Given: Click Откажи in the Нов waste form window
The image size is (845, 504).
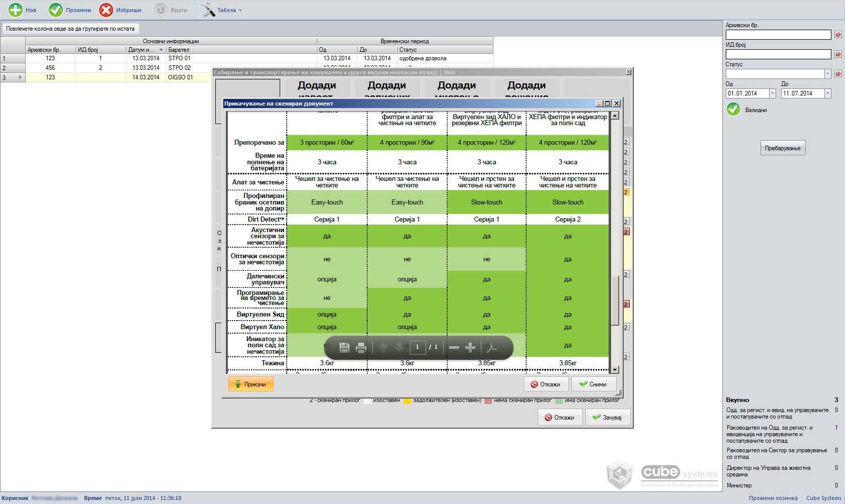Looking at the screenshot, I should click(560, 418).
